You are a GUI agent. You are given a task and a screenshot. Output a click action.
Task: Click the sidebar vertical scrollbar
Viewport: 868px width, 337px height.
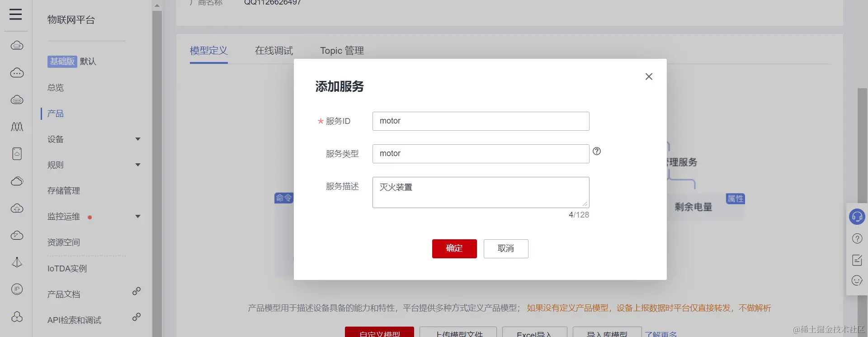tap(157, 174)
